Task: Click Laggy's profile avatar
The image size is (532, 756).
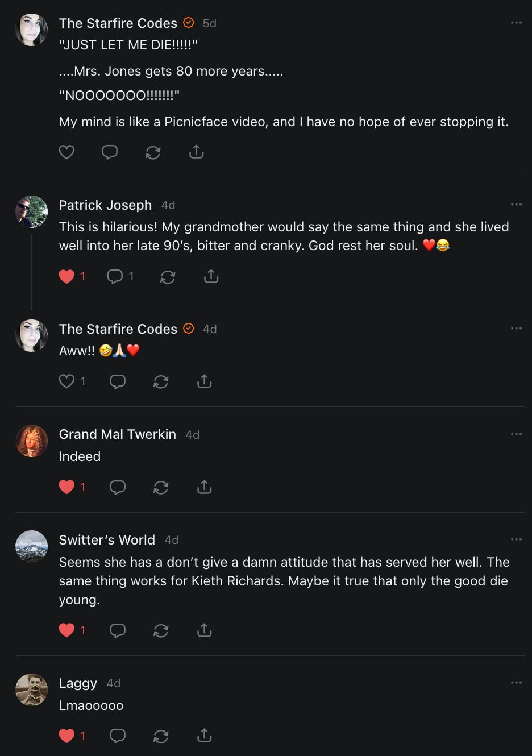Action: 31,689
